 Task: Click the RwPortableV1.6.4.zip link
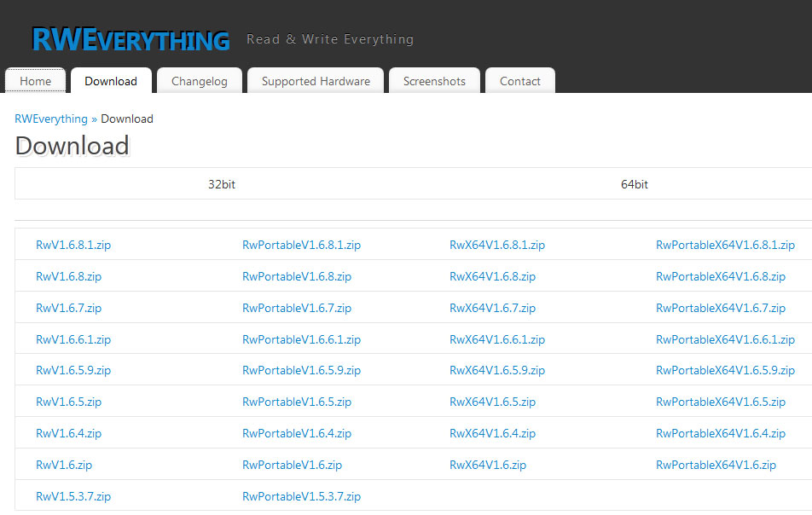(x=297, y=433)
